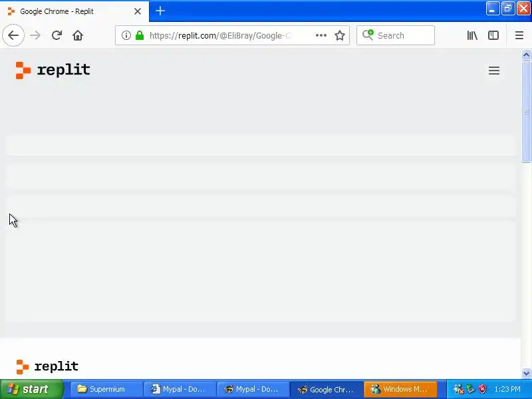Click the browser Search box
The image size is (532, 399).
tap(396, 35)
